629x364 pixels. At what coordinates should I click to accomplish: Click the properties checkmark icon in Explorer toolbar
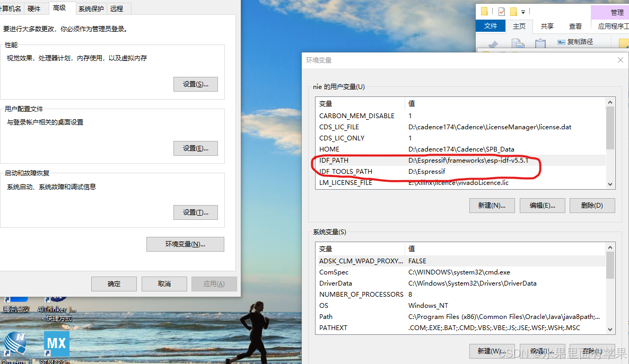point(501,12)
